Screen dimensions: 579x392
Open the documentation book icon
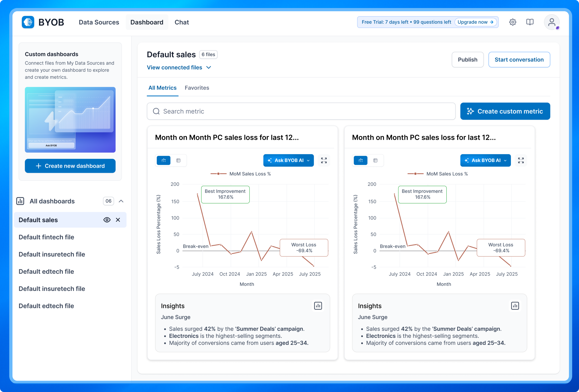[x=530, y=22]
